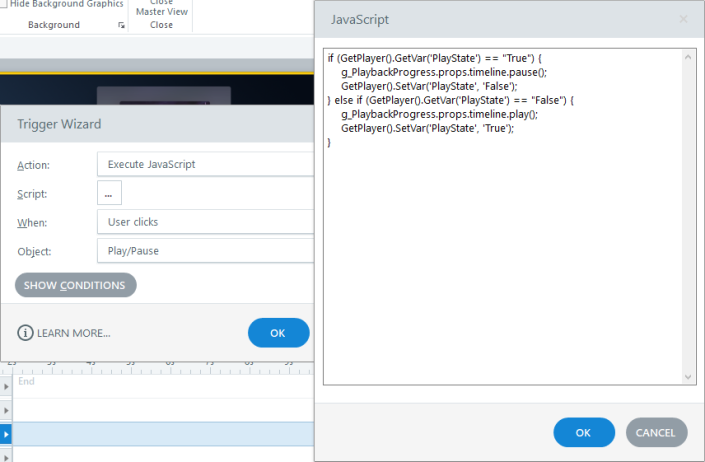
Task: Open the Background group dialog launcher
Action: pos(122,25)
